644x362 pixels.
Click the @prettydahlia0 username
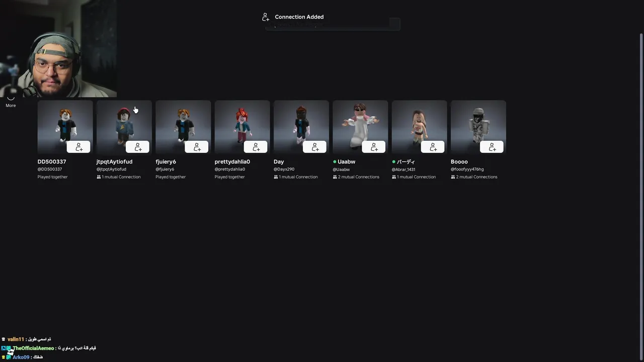(230, 169)
